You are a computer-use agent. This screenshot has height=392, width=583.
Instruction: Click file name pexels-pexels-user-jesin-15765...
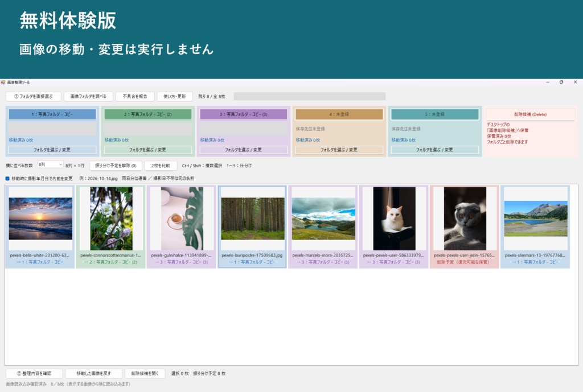click(464, 255)
